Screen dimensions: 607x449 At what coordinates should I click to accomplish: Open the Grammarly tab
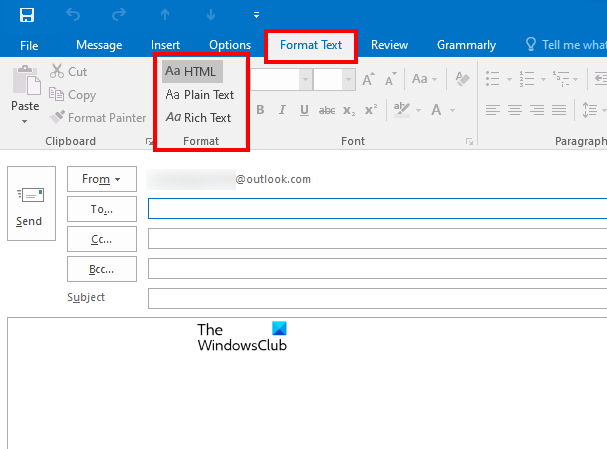tap(466, 45)
